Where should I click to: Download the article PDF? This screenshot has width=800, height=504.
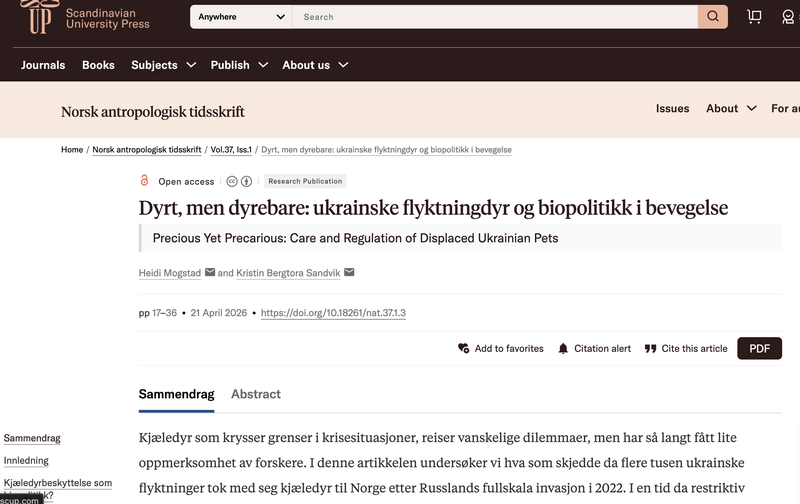coord(759,348)
